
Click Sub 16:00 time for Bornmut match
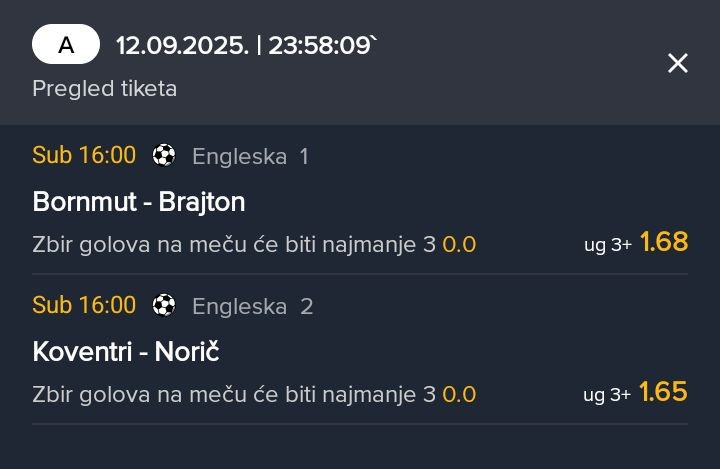(x=84, y=155)
